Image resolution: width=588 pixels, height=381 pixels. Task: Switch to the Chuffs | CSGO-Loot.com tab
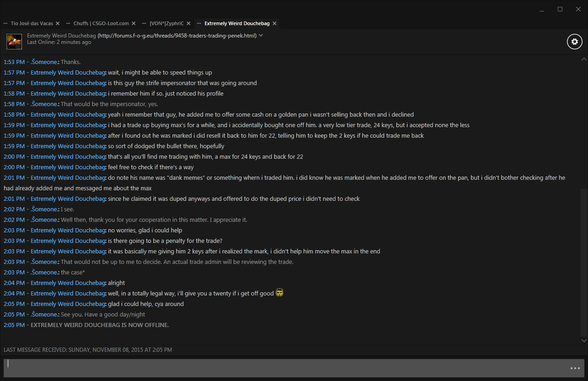pyautogui.click(x=102, y=23)
